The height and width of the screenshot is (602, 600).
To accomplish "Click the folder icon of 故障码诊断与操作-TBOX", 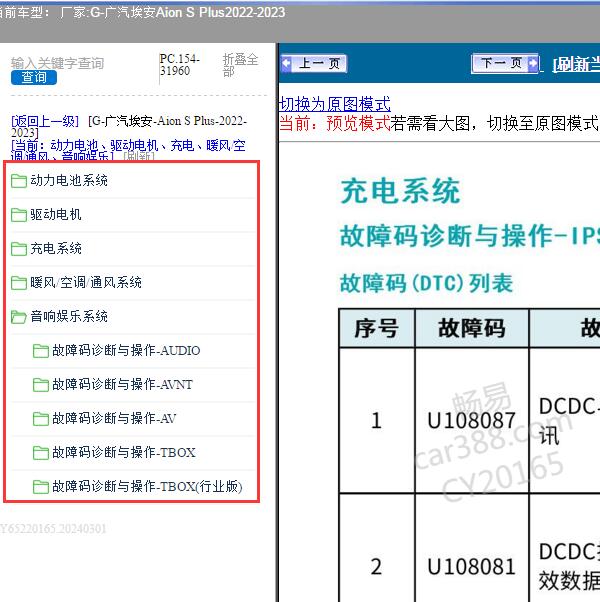I will coord(40,453).
